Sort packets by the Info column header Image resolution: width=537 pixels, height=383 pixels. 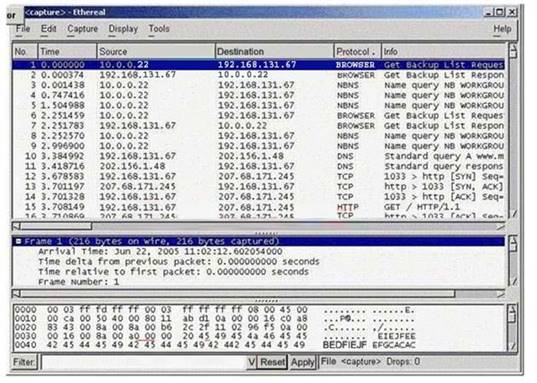pyautogui.click(x=443, y=51)
